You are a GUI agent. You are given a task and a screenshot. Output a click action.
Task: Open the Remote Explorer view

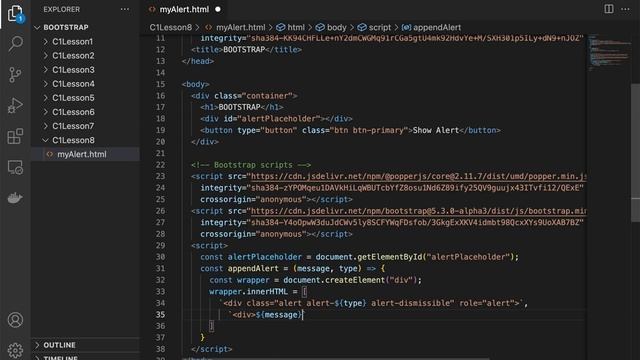(x=15, y=167)
